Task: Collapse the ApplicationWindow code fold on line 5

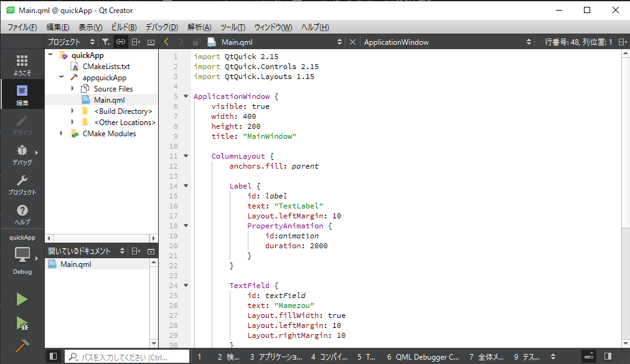Action: tap(186, 96)
